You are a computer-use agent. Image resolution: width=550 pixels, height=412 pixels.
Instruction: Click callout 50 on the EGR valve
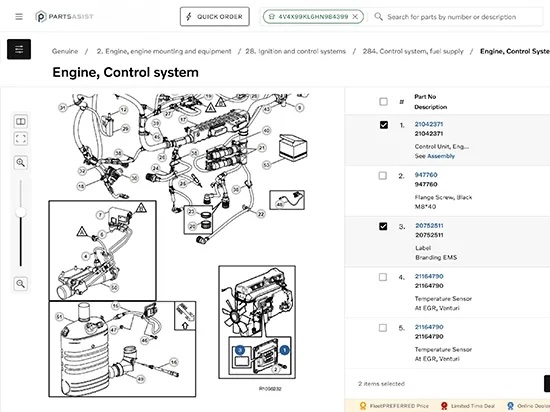[x=114, y=288]
